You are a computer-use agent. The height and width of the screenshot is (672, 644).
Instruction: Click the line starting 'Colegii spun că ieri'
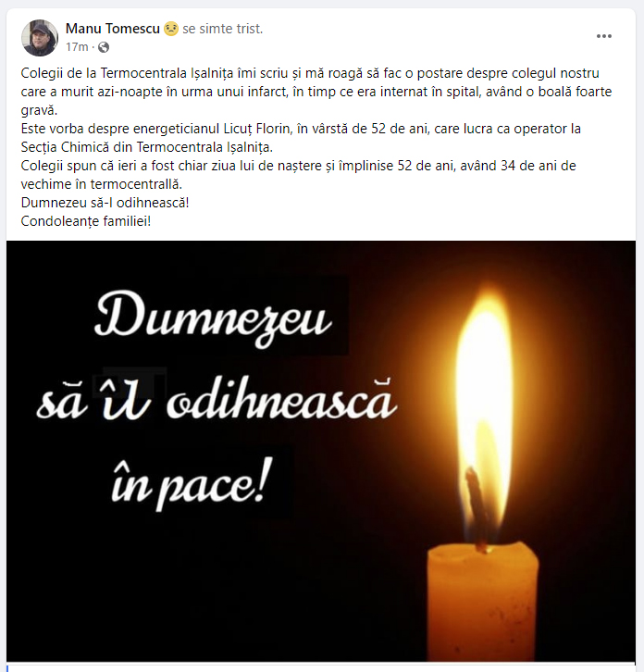tap(298, 166)
